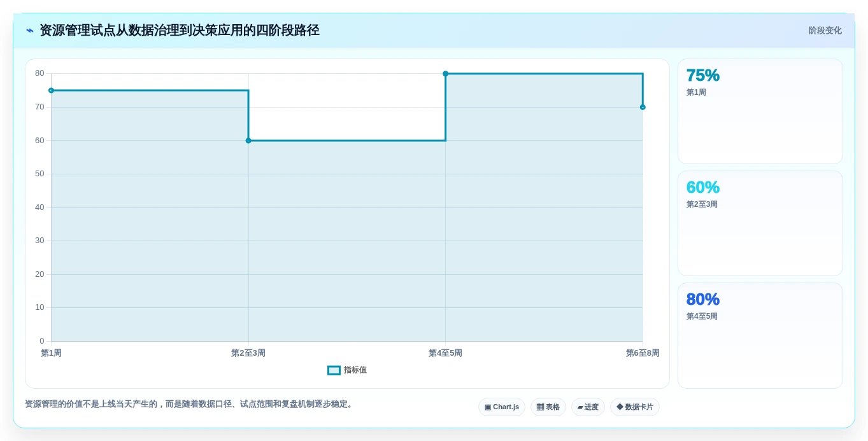Click the x-axis label 第2至3周

(x=248, y=353)
